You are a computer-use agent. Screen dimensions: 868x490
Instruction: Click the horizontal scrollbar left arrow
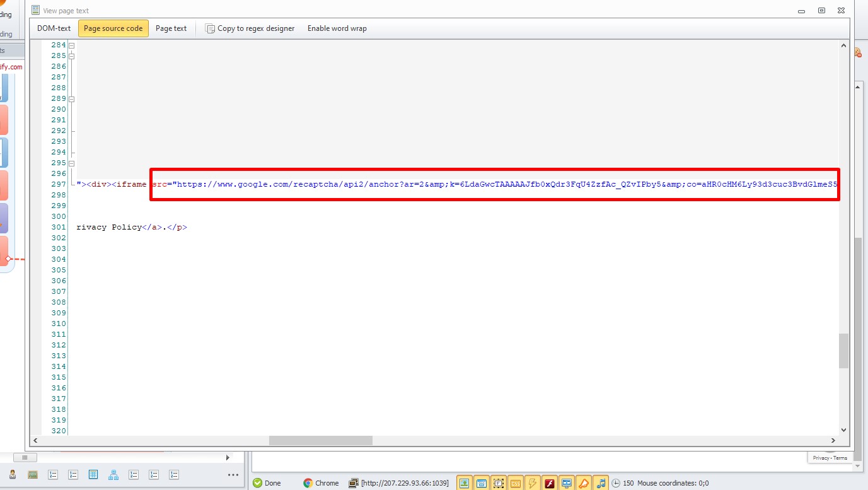click(35, 441)
